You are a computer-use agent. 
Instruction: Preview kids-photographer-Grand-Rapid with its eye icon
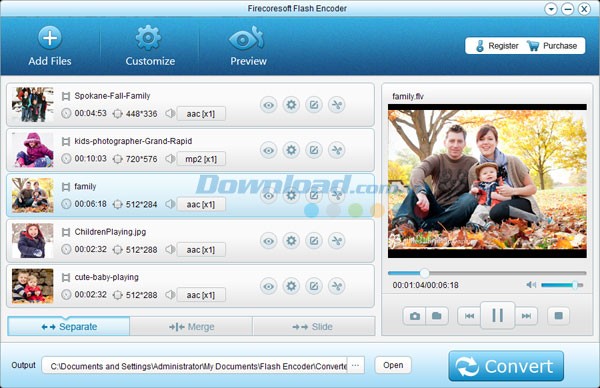pyautogui.click(x=269, y=150)
